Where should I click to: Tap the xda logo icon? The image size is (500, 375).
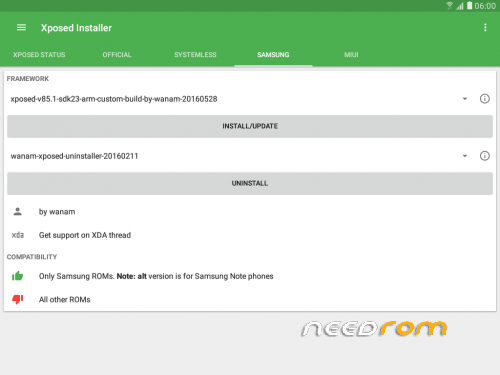[x=18, y=235]
